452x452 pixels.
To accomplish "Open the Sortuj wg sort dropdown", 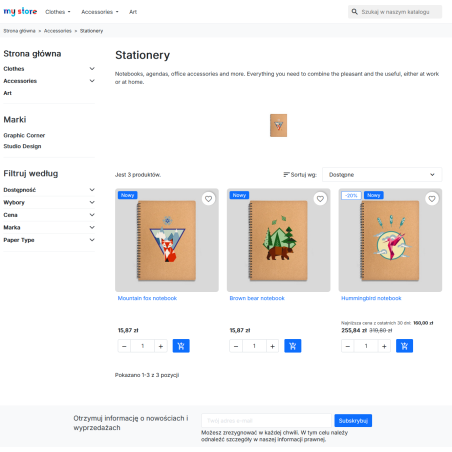I will tap(382, 175).
